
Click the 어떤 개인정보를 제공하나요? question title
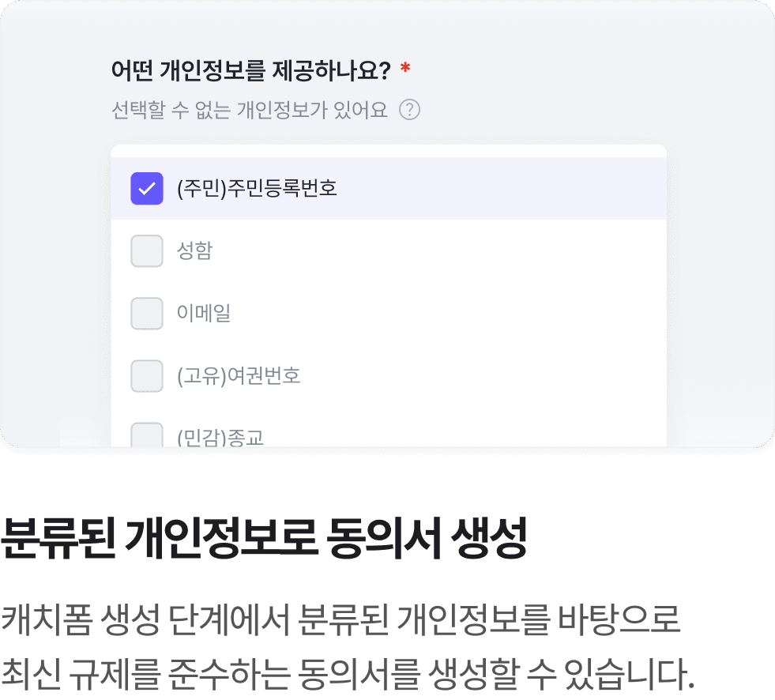pos(251,70)
